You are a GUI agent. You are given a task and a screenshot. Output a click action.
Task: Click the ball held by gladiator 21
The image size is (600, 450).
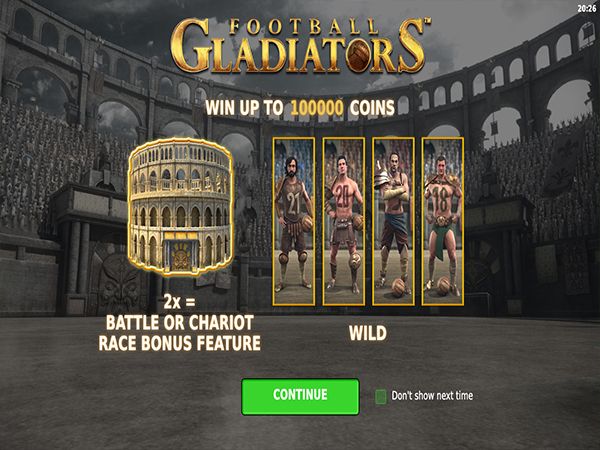[307, 224]
